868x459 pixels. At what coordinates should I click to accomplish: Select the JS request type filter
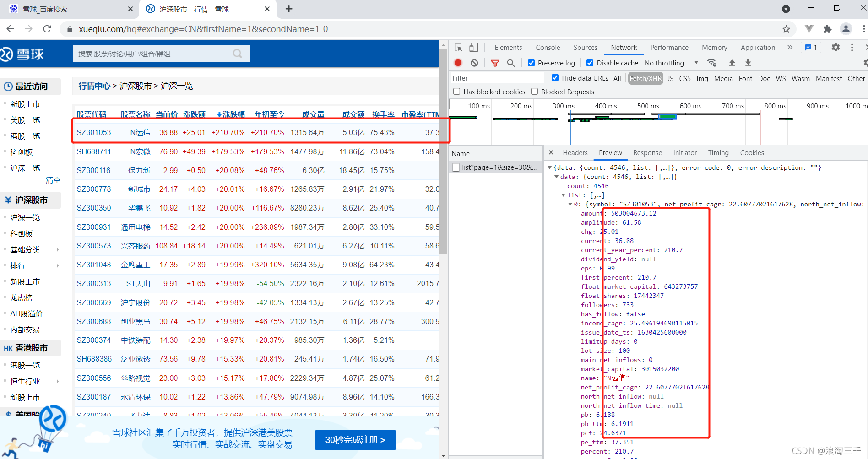[670, 78]
